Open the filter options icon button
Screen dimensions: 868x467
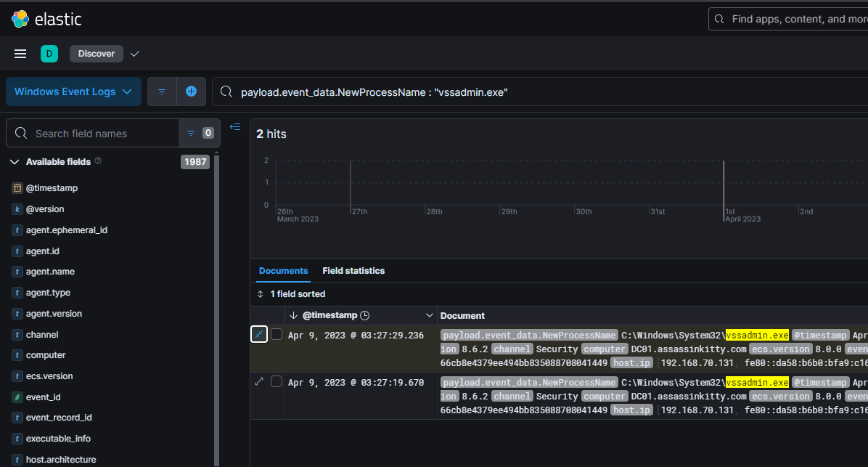pos(162,92)
